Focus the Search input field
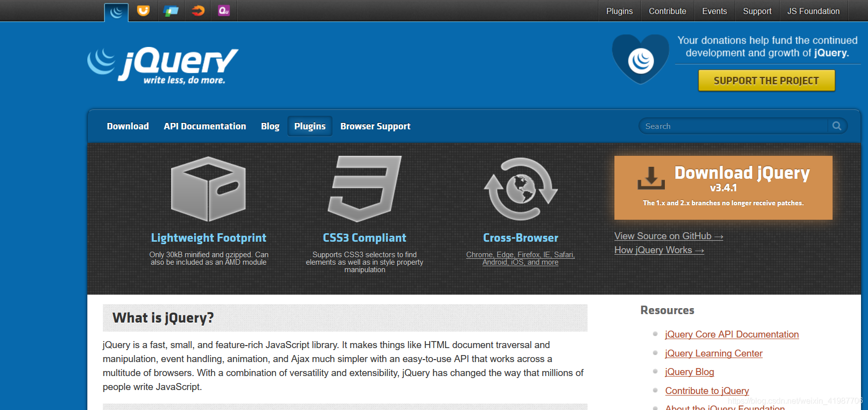 coord(733,126)
